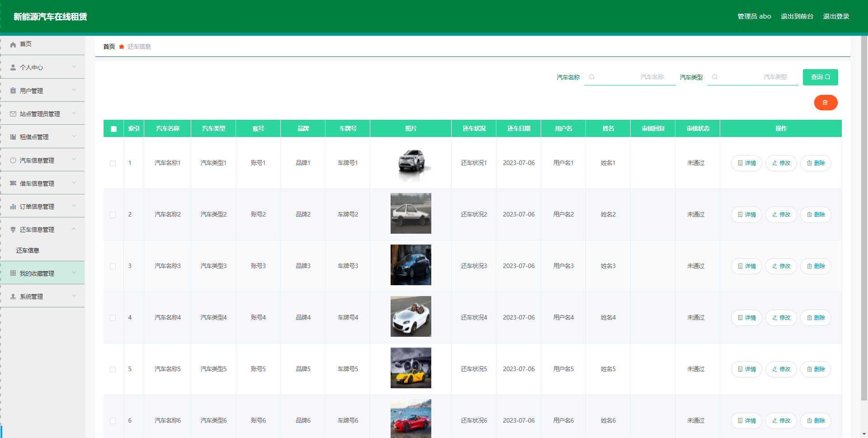Check the checkbox for row 1
This screenshot has height=438, width=868.
pyautogui.click(x=113, y=163)
